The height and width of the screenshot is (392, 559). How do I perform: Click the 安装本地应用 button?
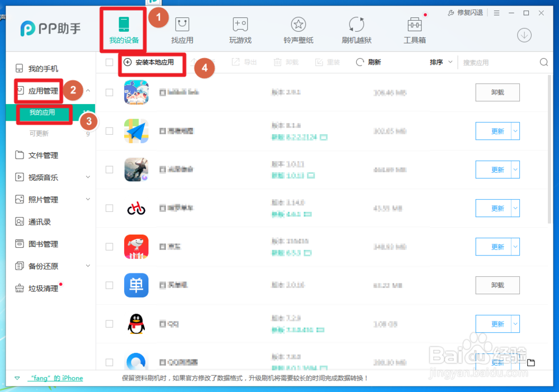coord(150,62)
